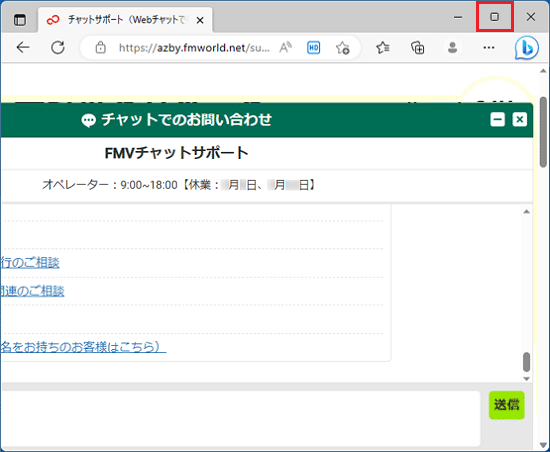Open the 行のご相談 link

pyautogui.click(x=30, y=262)
